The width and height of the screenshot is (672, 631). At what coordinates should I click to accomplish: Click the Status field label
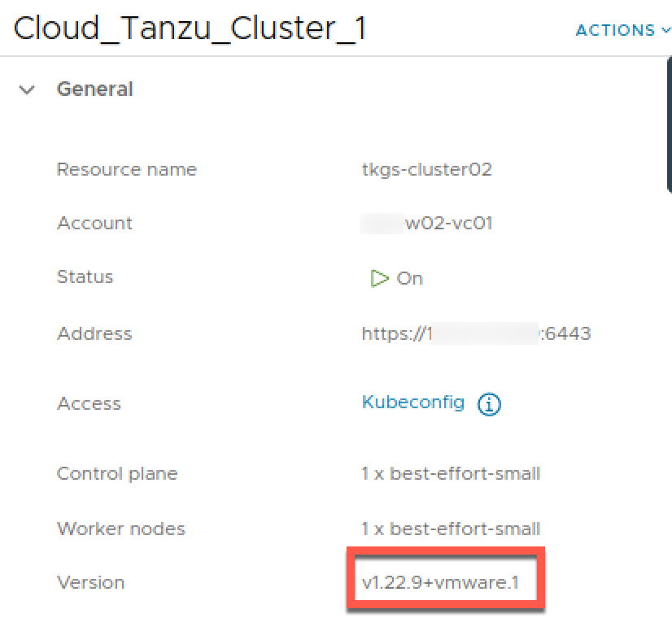tap(85, 276)
